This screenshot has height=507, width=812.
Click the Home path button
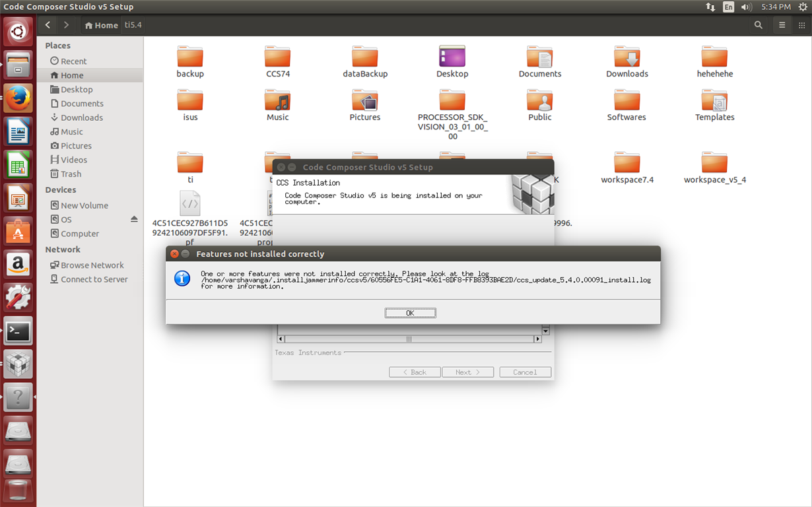102,25
